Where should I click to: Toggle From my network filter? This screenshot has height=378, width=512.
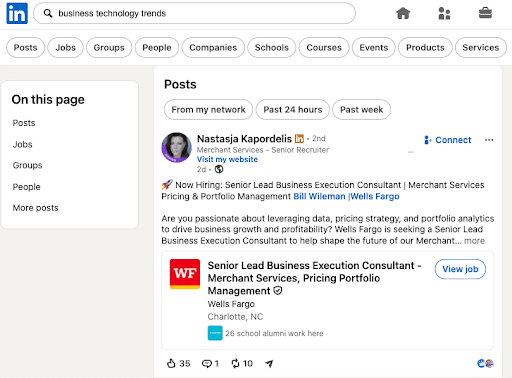208,109
